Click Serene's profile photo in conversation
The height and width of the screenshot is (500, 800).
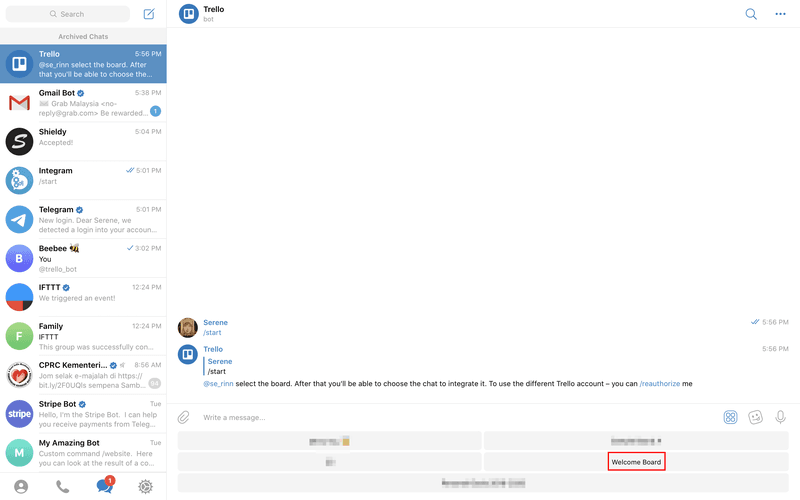pyautogui.click(x=188, y=328)
